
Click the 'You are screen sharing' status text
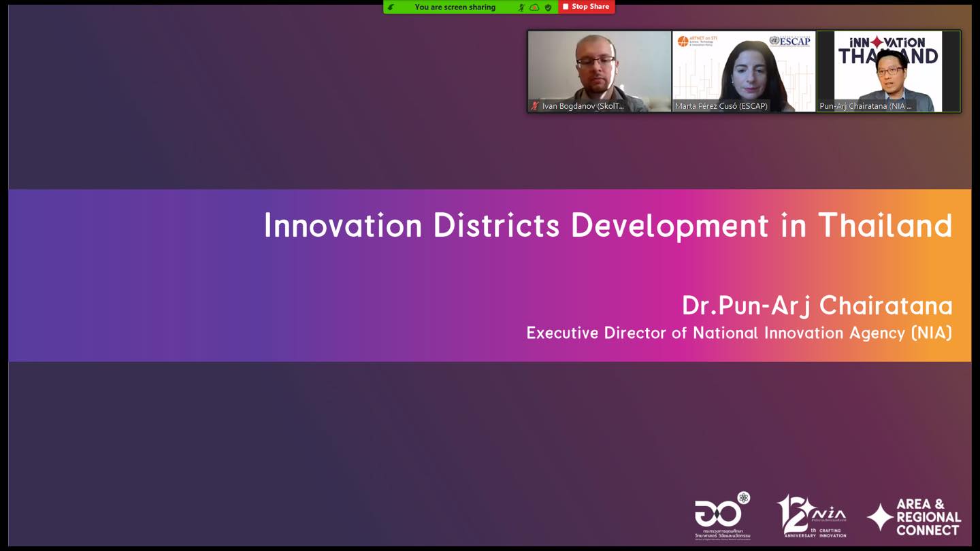(455, 7)
